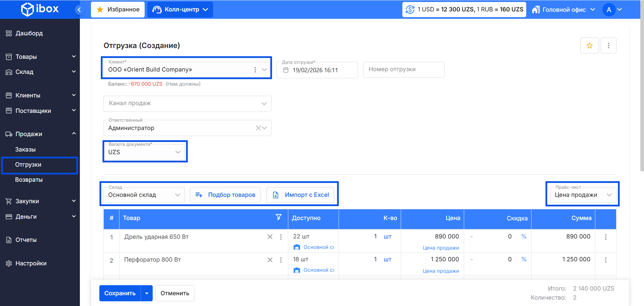This screenshot has height=306, width=644.
Task: Click the Номер отгрузки input field
Action: [403, 70]
